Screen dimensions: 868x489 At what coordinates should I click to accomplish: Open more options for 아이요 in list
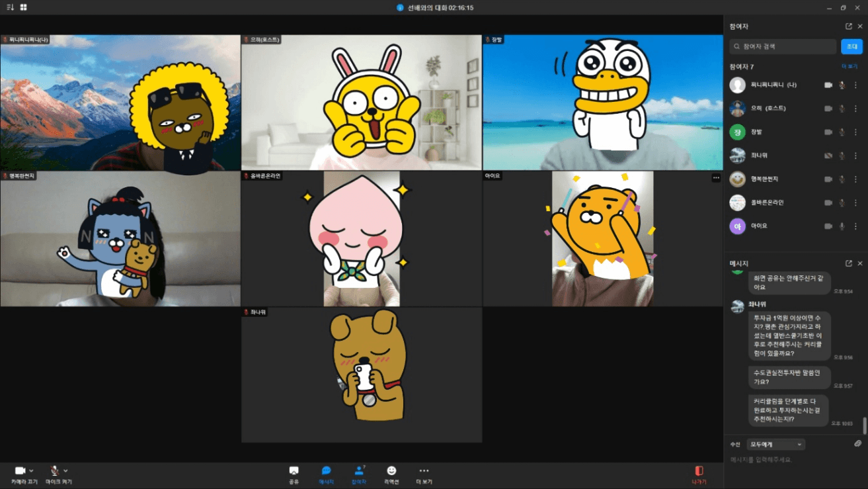[855, 226]
